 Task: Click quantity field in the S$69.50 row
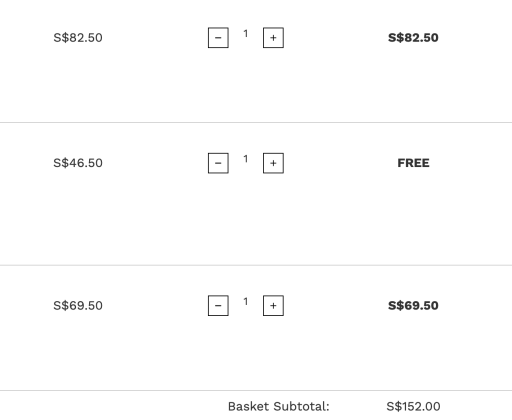(245, 301)
